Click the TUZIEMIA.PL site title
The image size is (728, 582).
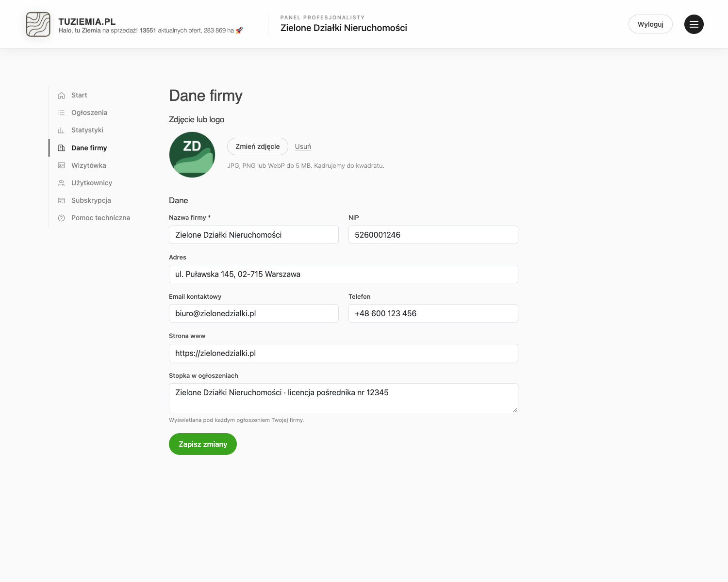[x=87, y=21]
